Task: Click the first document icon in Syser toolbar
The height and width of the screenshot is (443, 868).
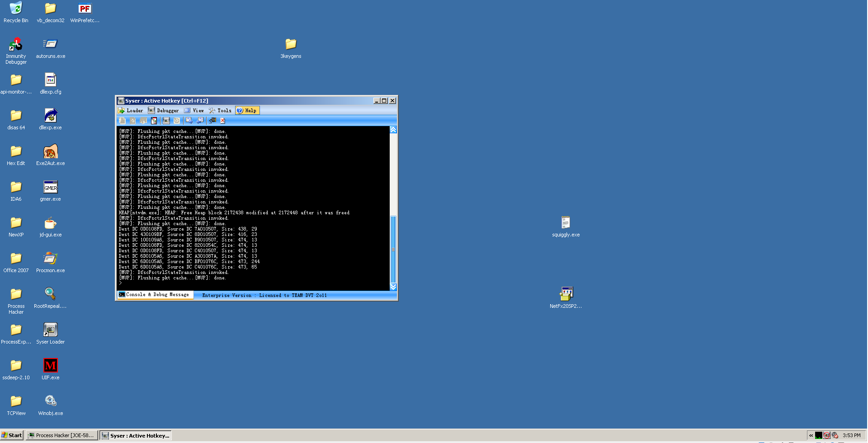Action: tap(122, 121)
